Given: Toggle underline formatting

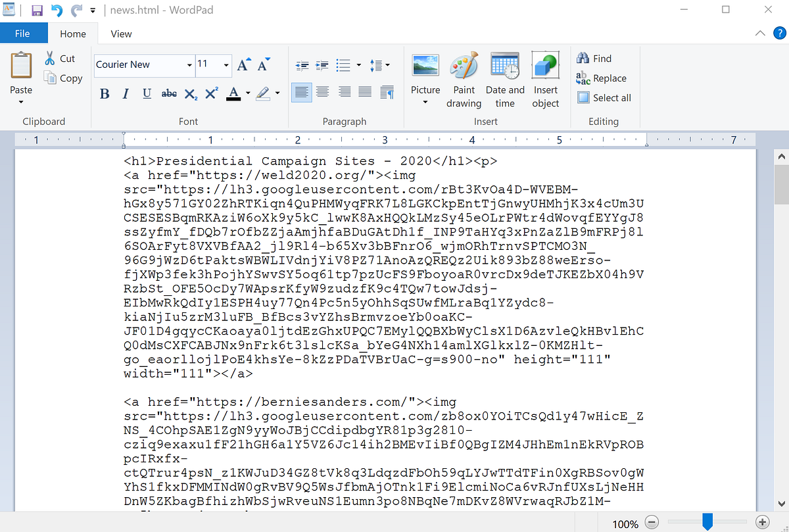Looking at the screenshot, I should (146, 93).
